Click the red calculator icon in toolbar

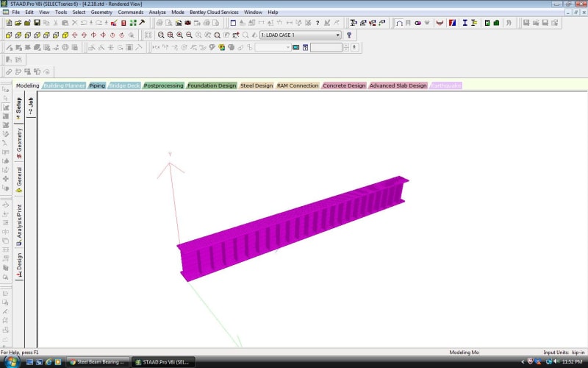point(123,23)
